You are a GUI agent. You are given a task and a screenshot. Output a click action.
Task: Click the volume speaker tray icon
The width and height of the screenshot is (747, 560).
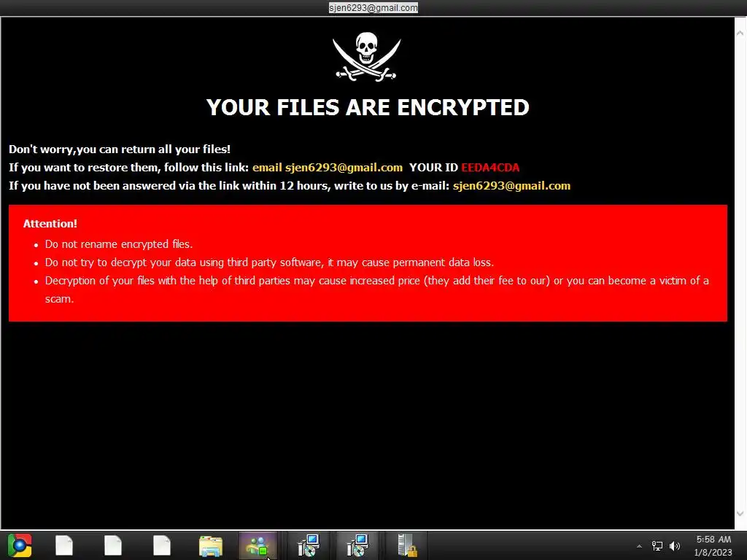point(675,545)
